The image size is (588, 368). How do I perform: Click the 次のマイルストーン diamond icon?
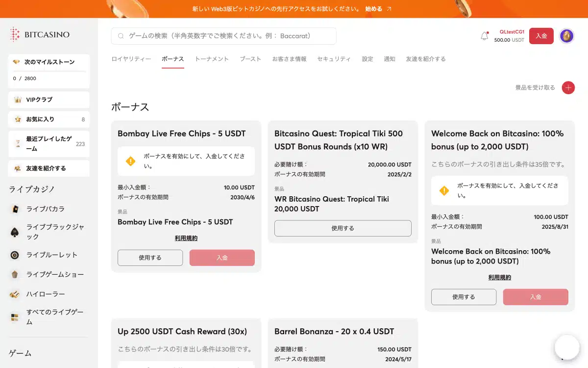[17, 62]
